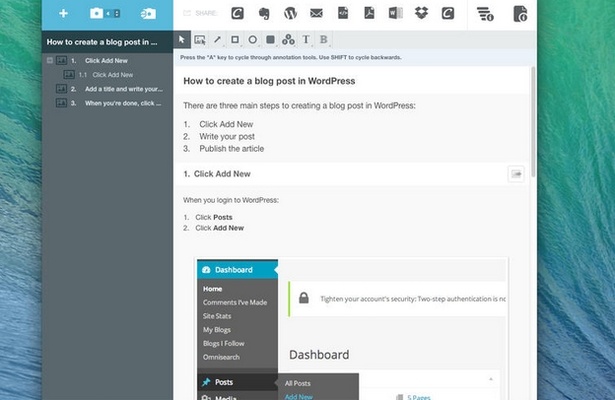Open the list with info badge icon

point(485,14)
